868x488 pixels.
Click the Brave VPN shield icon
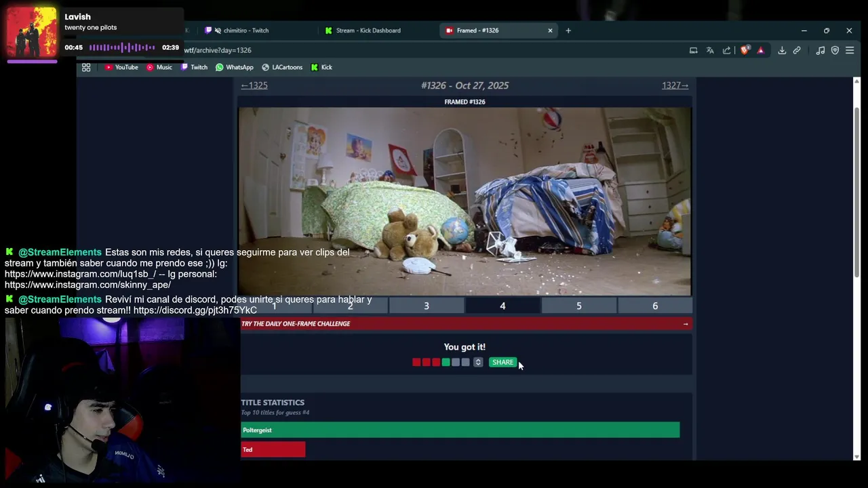click(835, 50)
